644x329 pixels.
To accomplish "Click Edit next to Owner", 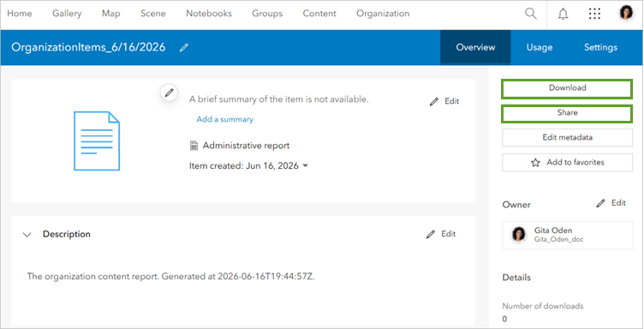I will 611,203.
